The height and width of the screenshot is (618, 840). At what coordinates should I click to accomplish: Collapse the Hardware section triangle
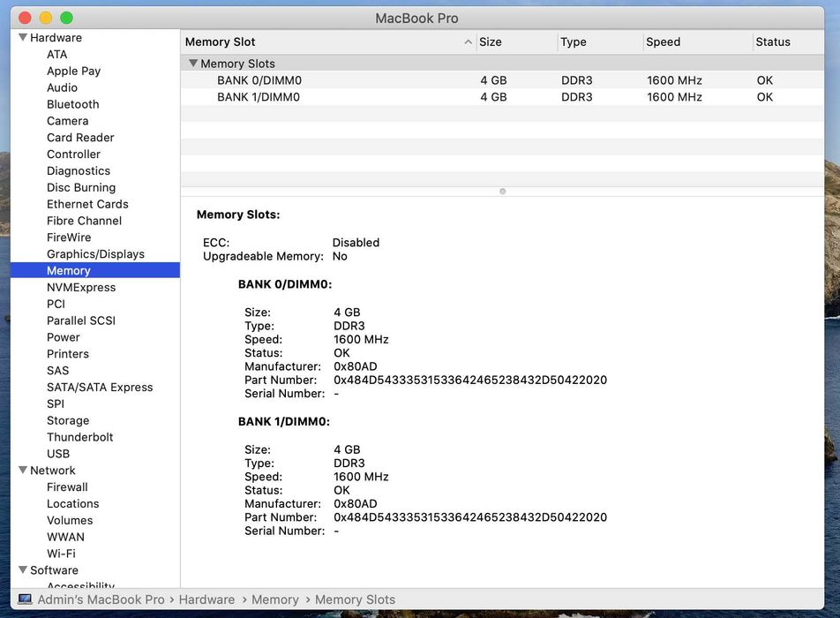click(x=23, y=37)
